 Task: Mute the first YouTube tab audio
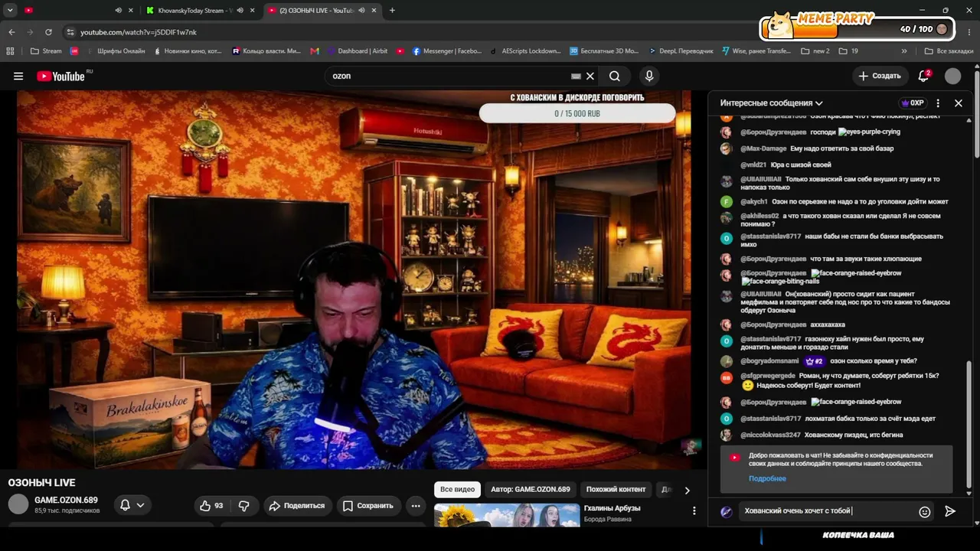pos(119,11)
